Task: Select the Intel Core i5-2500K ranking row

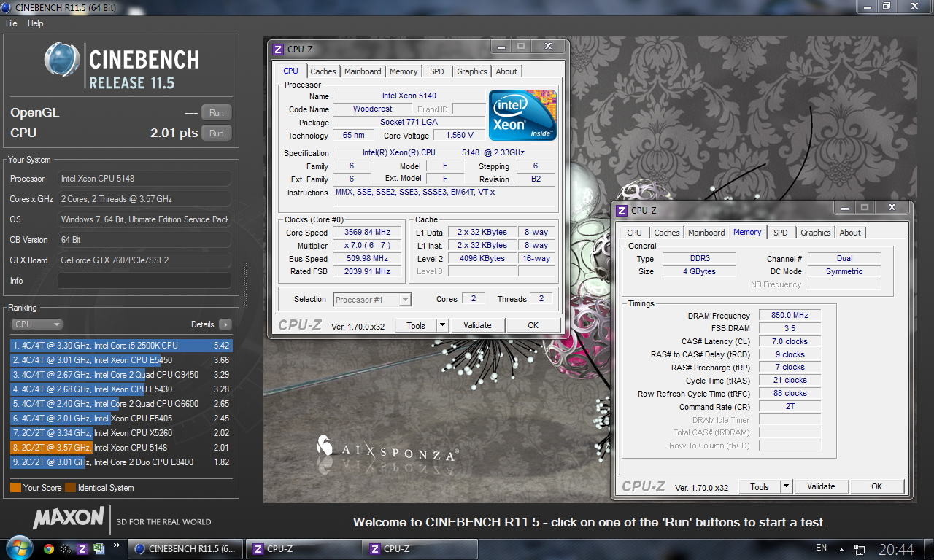Action: tap(121, 346)
